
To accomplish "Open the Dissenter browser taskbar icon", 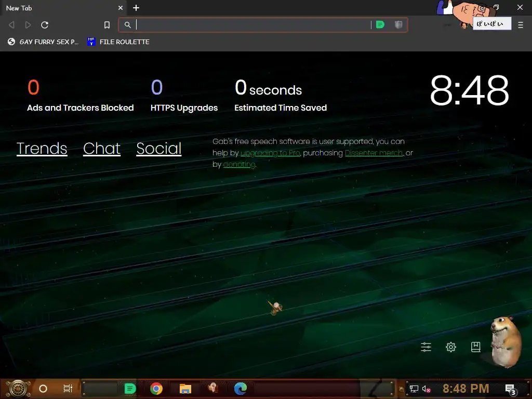I will click(130, 389).
